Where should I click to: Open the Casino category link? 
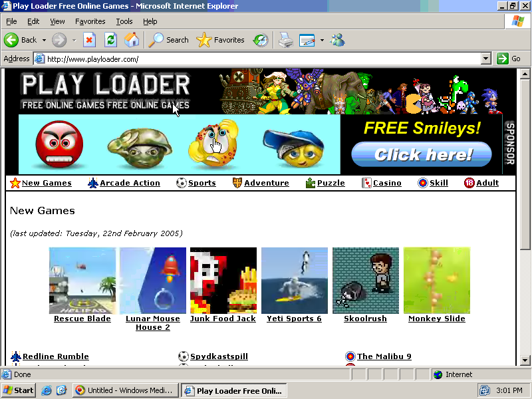point(387,183)
